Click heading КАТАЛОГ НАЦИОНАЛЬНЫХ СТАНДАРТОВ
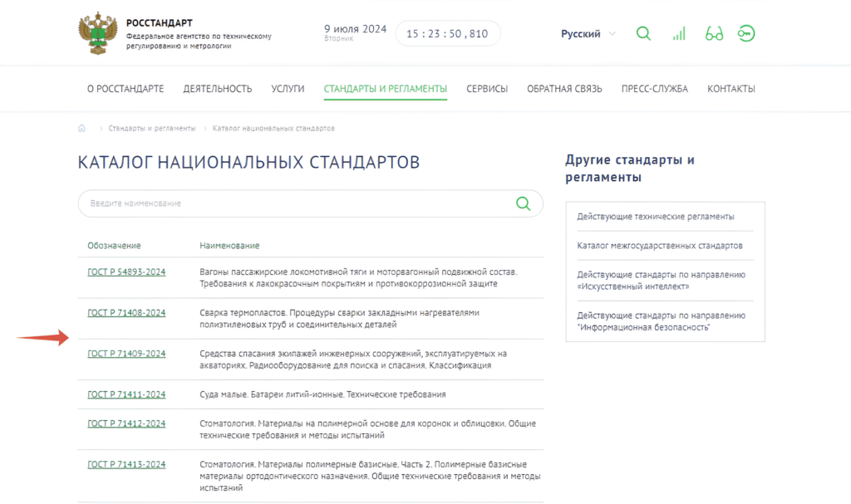Image resolution: width=851 pixels, height=504 pixels. pyautogui.click(x=248, y=162)
